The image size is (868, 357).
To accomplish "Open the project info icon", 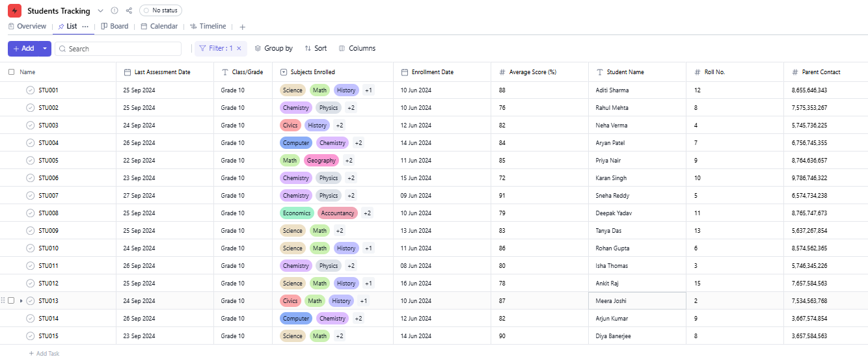I will pyautogui.click(x=115, y=10).
